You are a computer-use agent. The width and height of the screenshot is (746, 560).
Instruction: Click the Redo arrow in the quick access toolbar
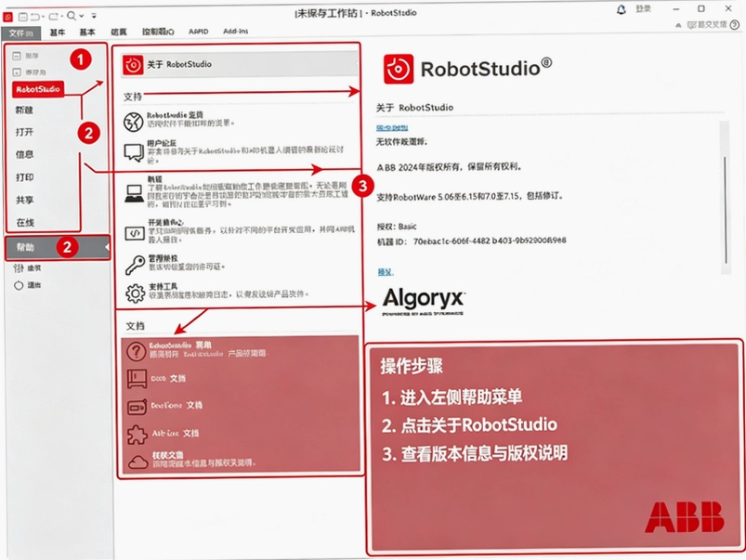pyautogui.click(x=53, y=17)
